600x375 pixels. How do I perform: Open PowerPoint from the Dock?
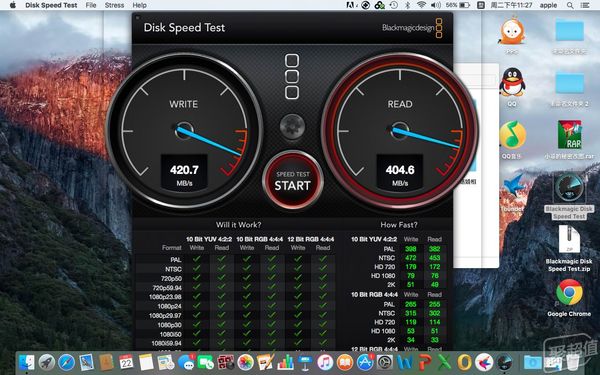tap(425, 362)
